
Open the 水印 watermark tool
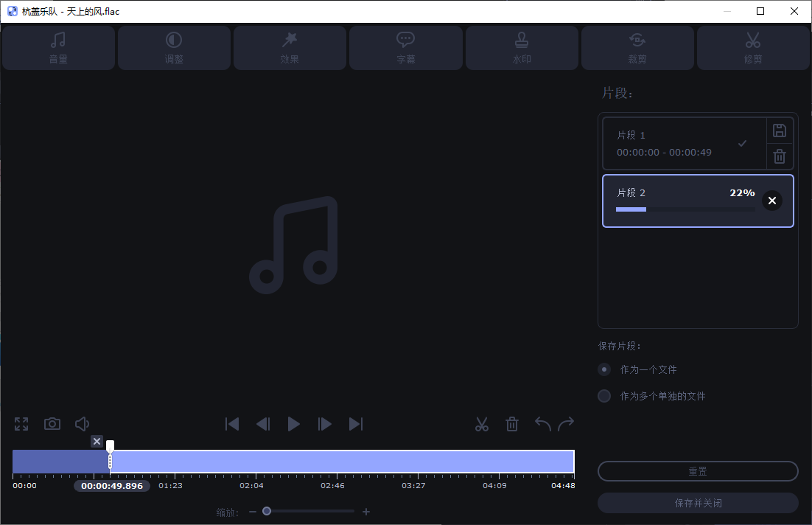522,47
